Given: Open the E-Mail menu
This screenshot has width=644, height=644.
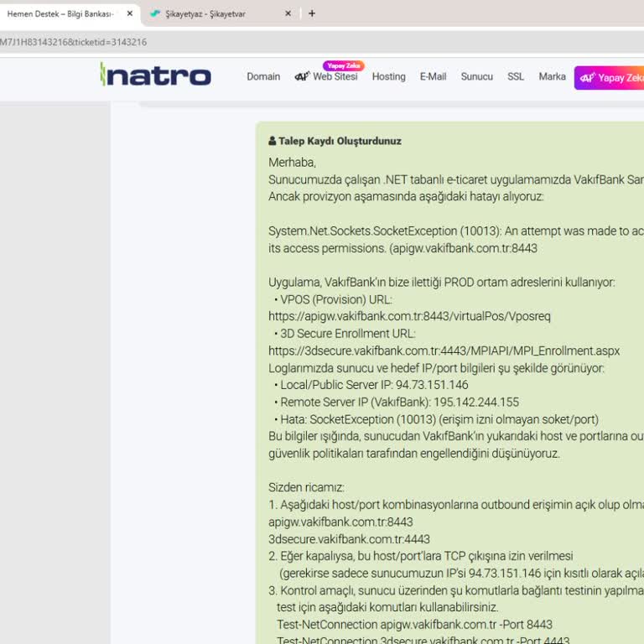Looking at the screenshot, I should 433,77.
